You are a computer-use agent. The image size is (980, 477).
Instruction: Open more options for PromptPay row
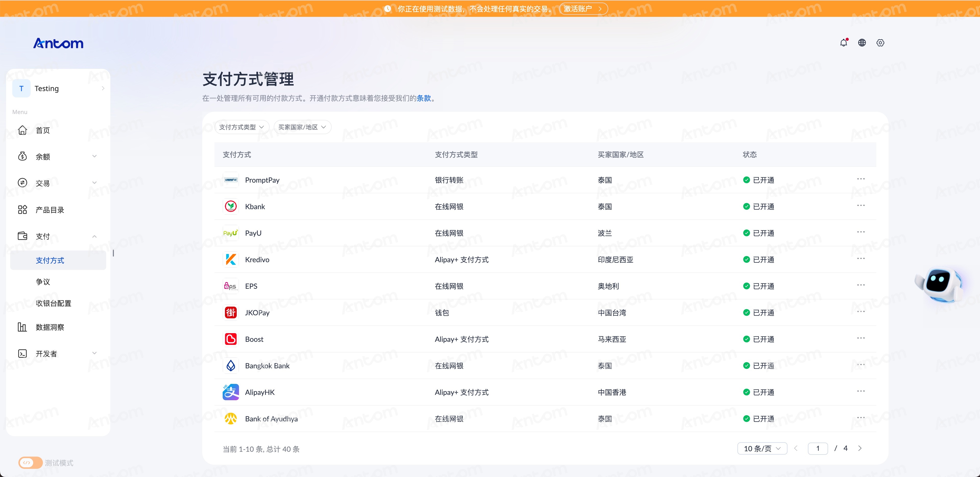861,179
